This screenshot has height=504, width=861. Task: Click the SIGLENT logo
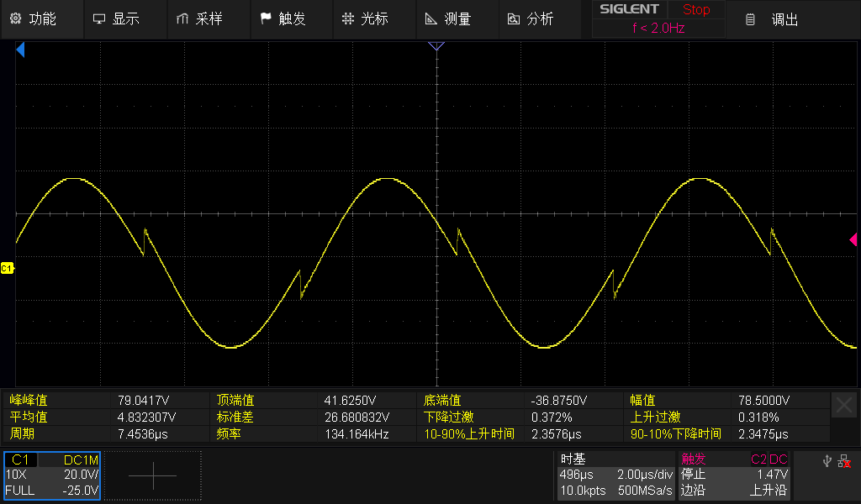(x=629, y=9)
